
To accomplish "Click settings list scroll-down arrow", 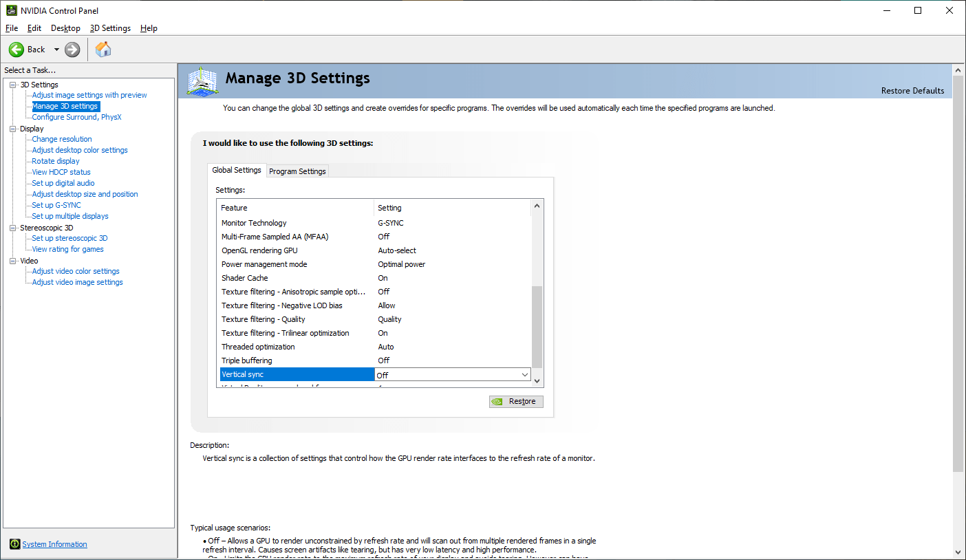I will coord(537,381).
